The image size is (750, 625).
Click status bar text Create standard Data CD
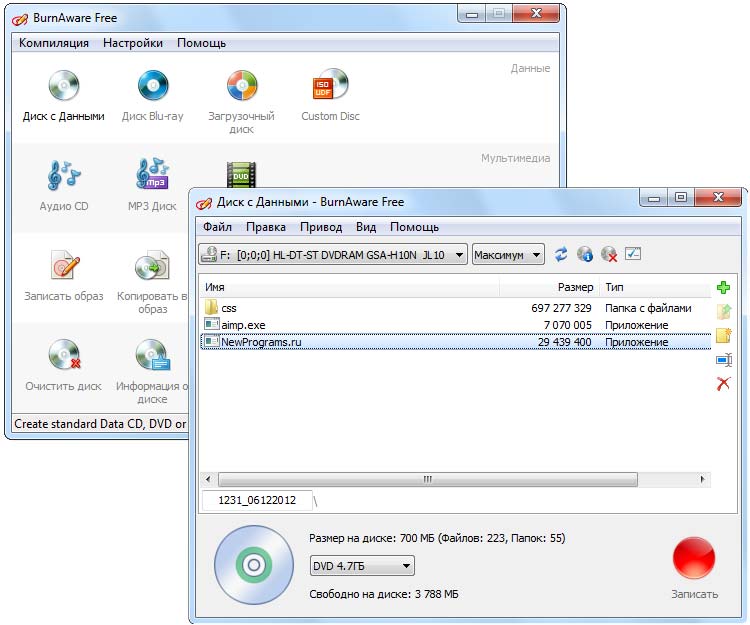99,424
